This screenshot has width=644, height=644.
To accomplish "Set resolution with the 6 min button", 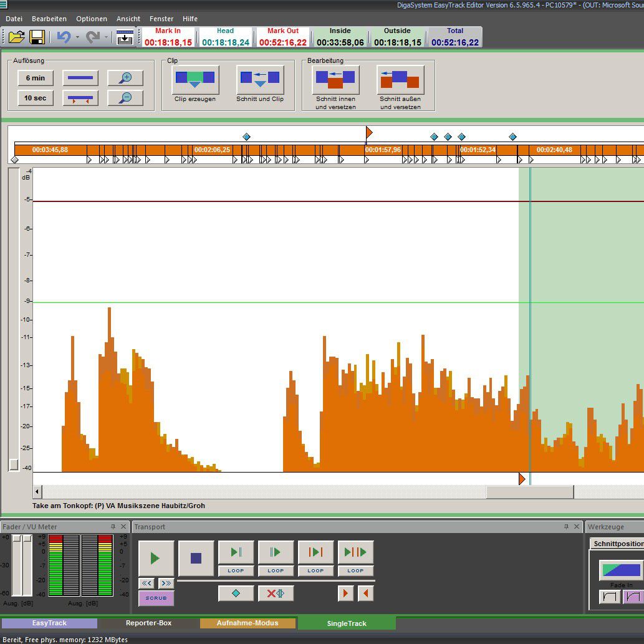I will [36, 78].
